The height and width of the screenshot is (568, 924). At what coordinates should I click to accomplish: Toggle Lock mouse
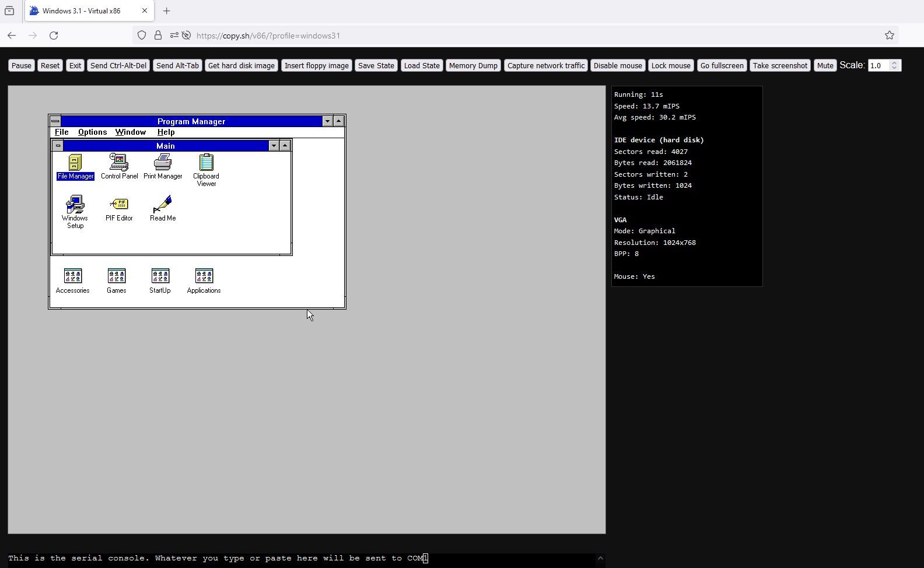click(671, 65)
